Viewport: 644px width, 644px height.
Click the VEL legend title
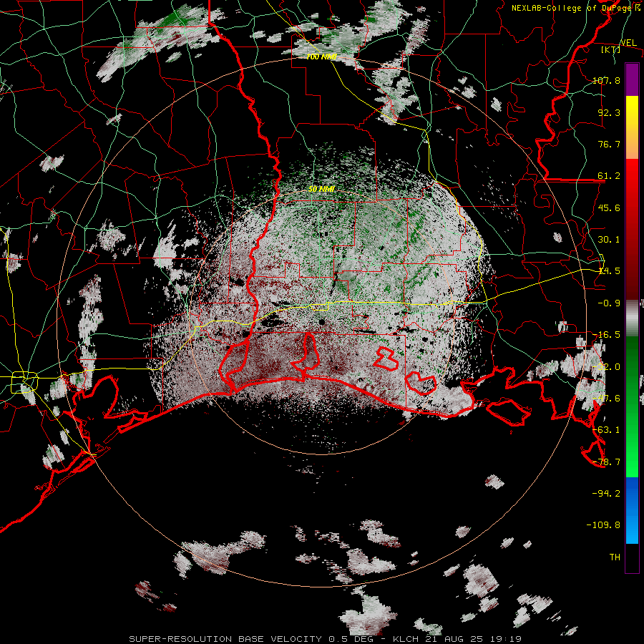628,42
